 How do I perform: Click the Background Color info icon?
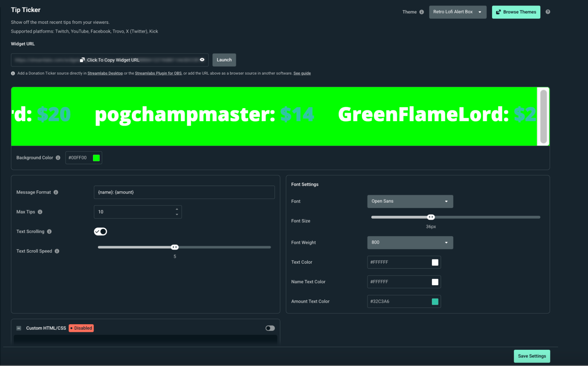click(x=58, y=158)
